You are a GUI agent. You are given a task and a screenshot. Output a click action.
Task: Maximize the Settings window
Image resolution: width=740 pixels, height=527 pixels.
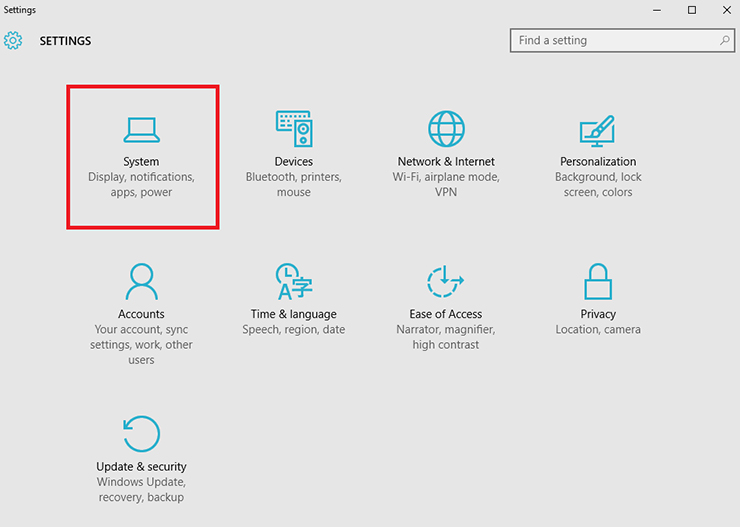click(691, 10)
